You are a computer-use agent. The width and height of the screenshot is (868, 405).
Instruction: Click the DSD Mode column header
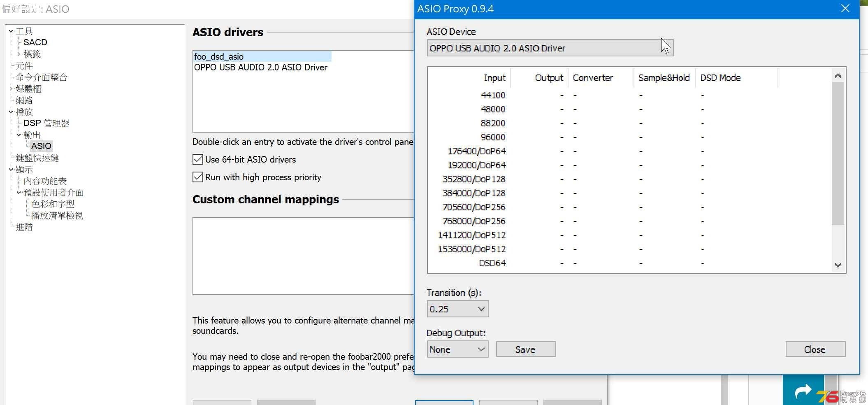(737, 78)
